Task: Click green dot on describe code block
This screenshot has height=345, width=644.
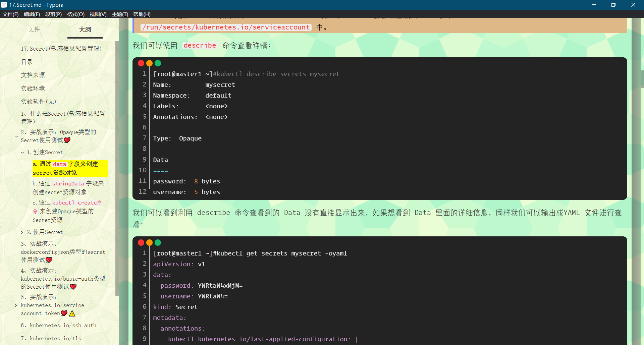Action: 158,63
